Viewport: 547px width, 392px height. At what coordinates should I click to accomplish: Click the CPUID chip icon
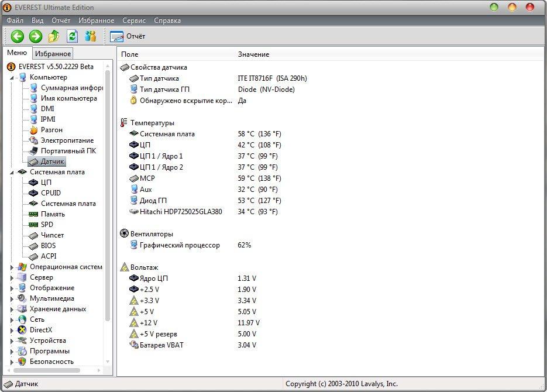tap(33, 193)
